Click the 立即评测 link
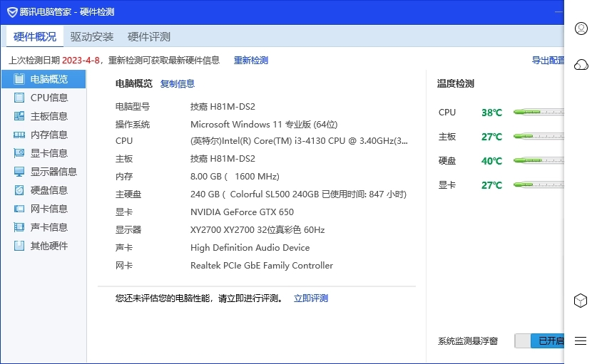The height and width of the screenshot is (364, 592). (x=311, y=298)
